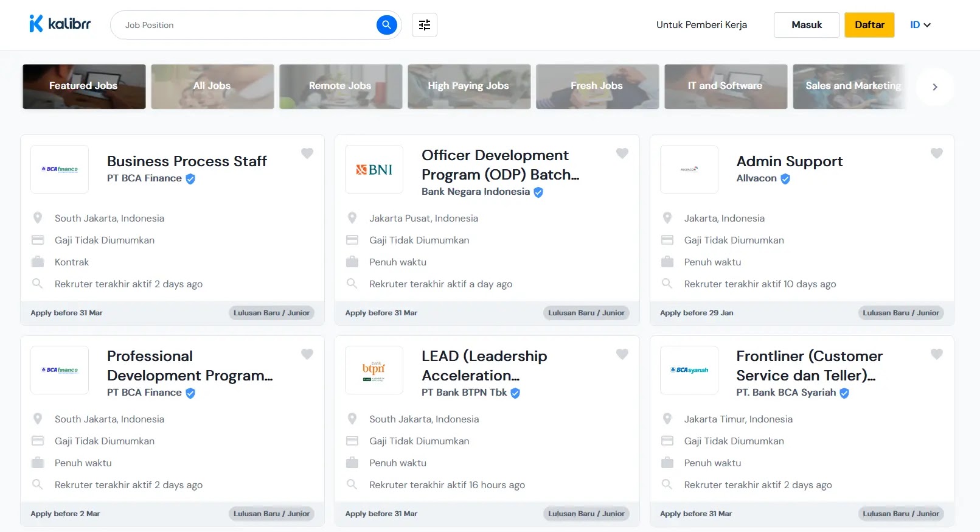Open Admin Support job title
Screen dimensions: 980x532
(790, 161)
